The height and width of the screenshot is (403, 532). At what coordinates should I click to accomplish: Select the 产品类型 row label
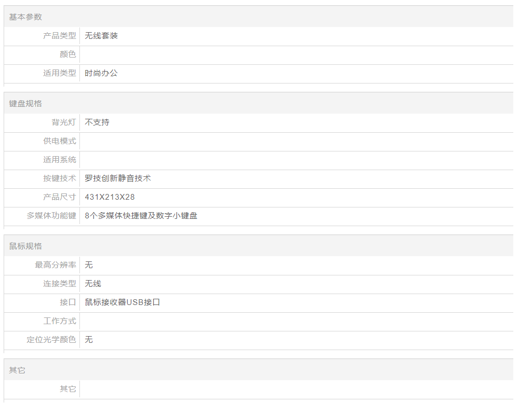[x=59, y=36]
